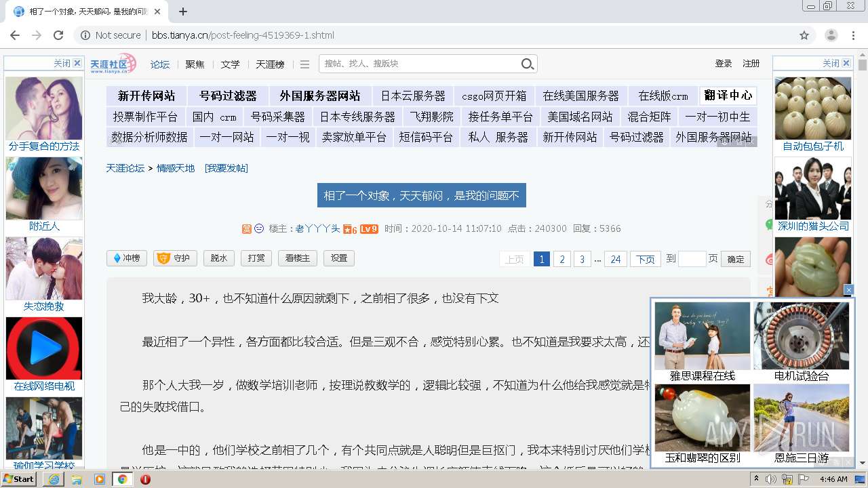Click the address bar URL
The width and height of the screenshot is (868, 488).
tap(243, 35)
